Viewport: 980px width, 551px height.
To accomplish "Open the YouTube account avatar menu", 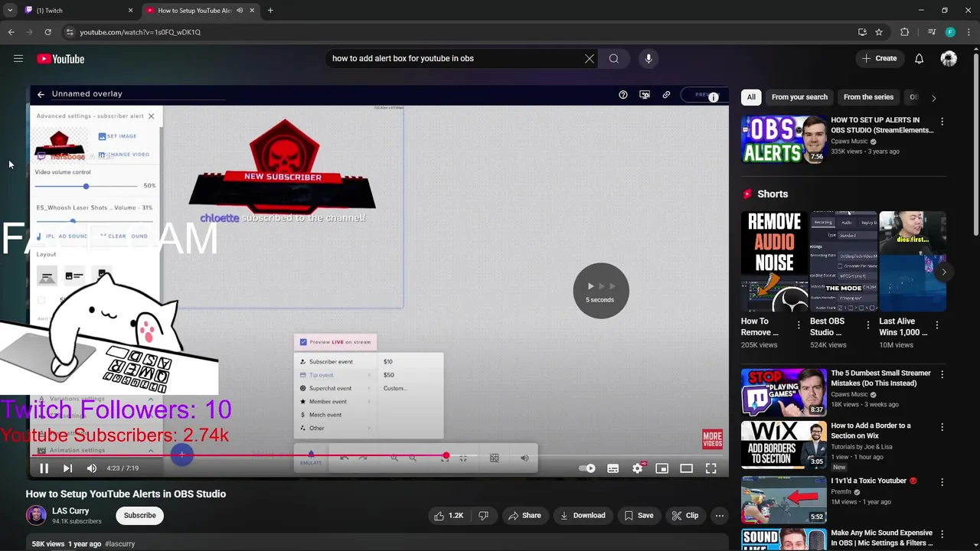I will [x=949, y=58].
